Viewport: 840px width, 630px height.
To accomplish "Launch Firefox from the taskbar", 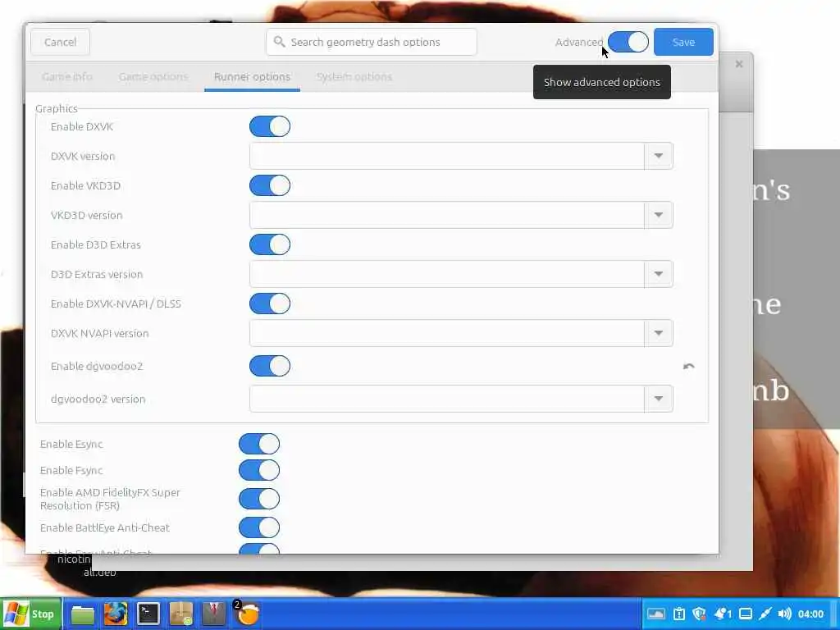I will point(116,614).
